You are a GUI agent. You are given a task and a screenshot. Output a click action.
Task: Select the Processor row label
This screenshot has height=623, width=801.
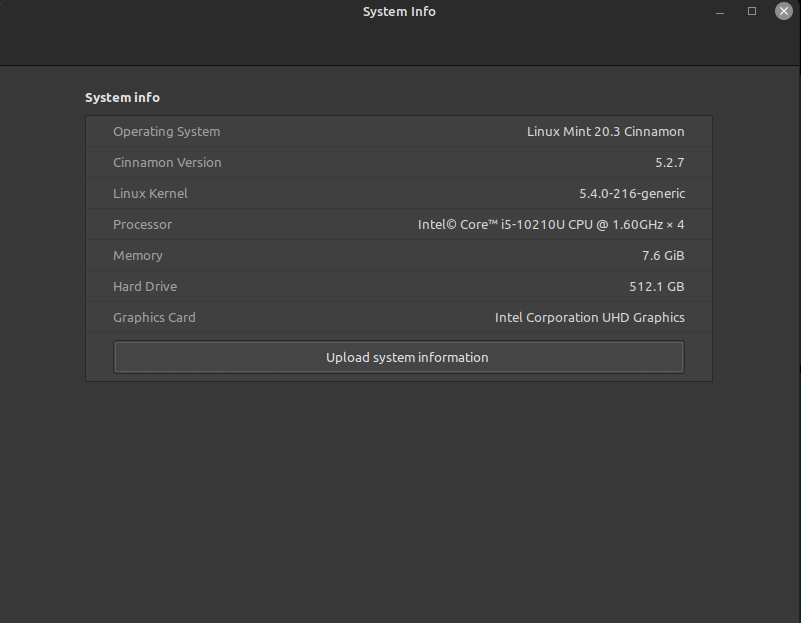pyautogui.click(x=142, y=224)
